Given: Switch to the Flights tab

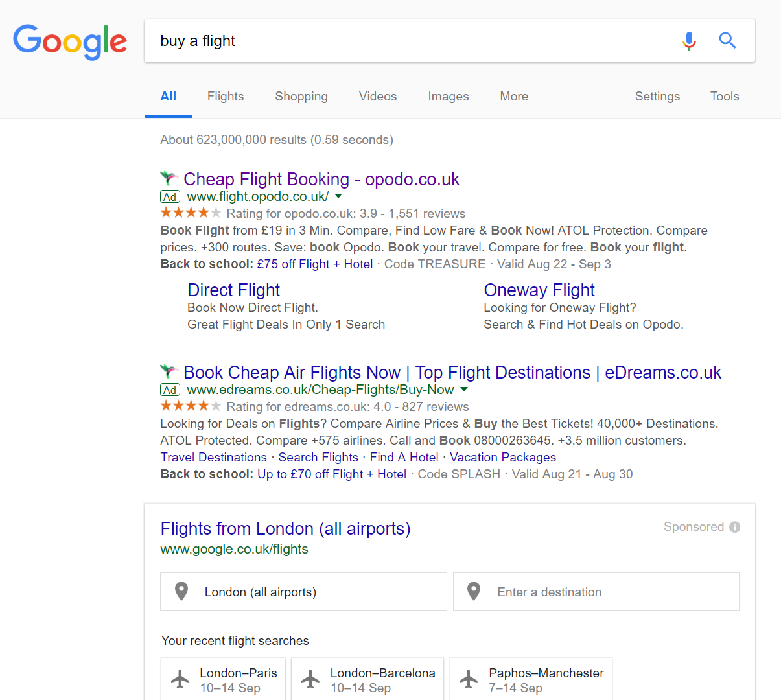Looking at the screenshot, I should tap(226, 97).
